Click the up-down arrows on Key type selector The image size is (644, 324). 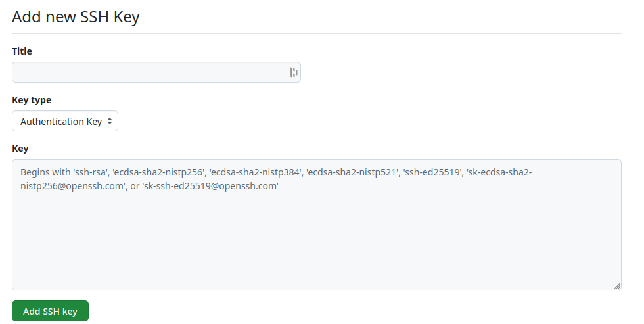coord(110,122)
